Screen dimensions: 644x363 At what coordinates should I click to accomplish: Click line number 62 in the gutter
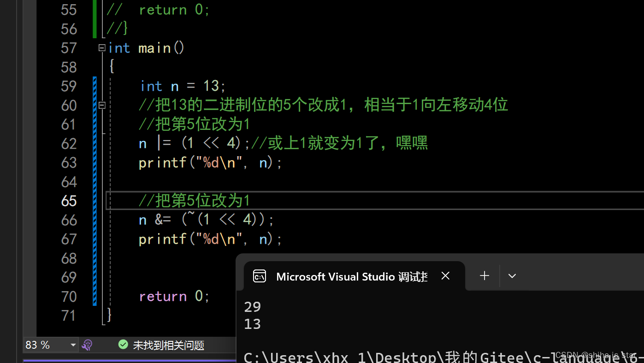point(69,144)
